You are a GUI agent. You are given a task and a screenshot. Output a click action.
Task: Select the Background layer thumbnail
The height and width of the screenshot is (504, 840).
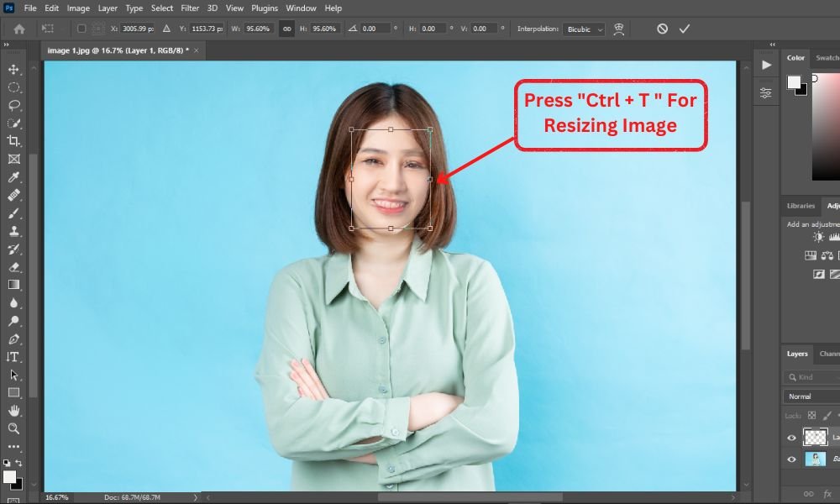pyautogui.click(x=815, y=459)
